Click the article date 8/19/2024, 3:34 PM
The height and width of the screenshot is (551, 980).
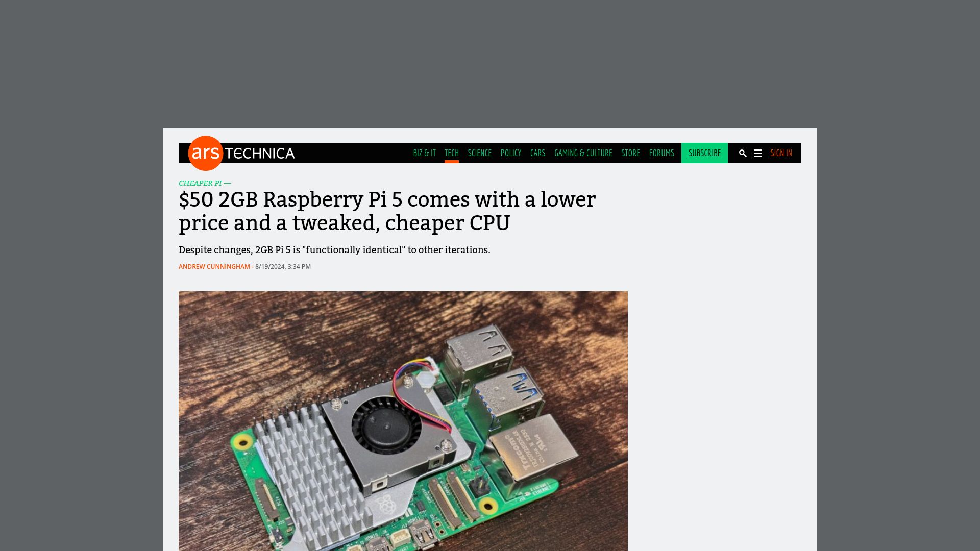(x=283, y=267)
